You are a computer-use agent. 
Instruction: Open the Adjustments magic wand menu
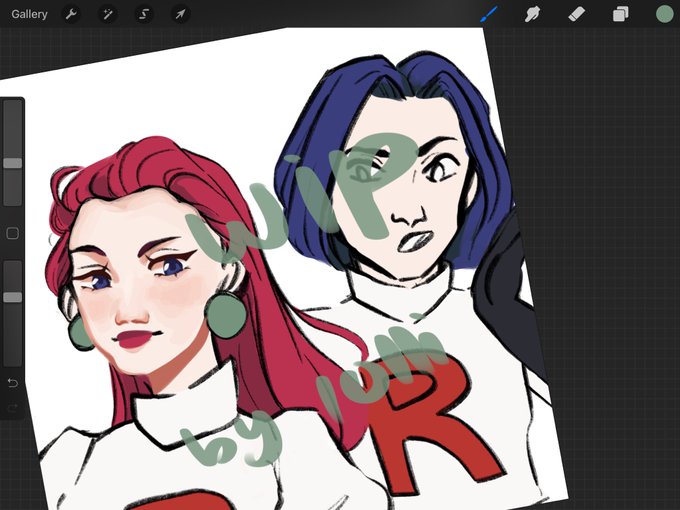pyautogui.click(x=107, y=14)
